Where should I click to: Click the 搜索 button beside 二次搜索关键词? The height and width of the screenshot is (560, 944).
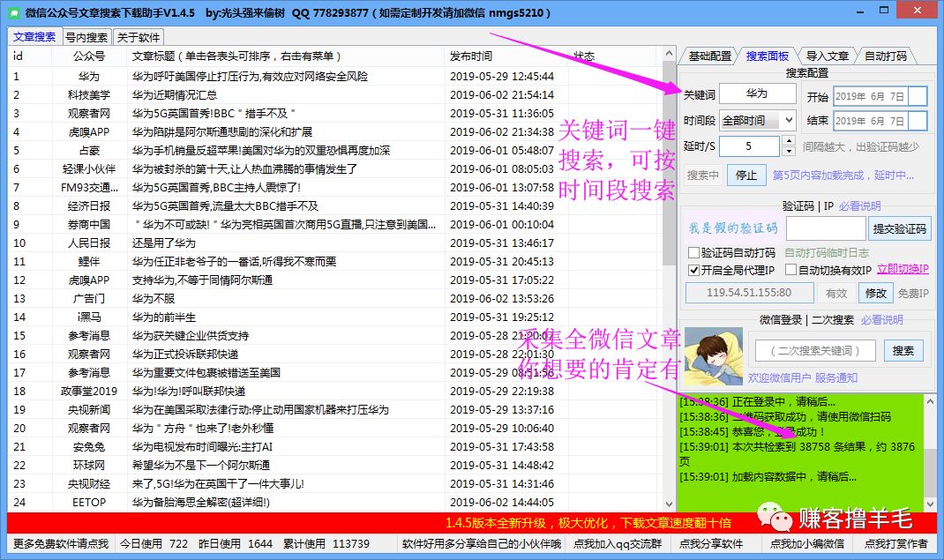click(x=903, y=351)
